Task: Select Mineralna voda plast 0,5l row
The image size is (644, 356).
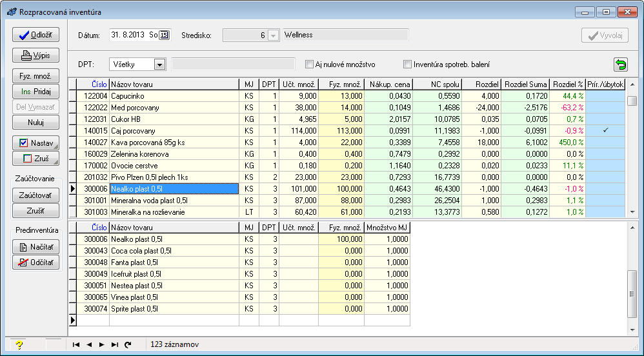Action: 174,201
